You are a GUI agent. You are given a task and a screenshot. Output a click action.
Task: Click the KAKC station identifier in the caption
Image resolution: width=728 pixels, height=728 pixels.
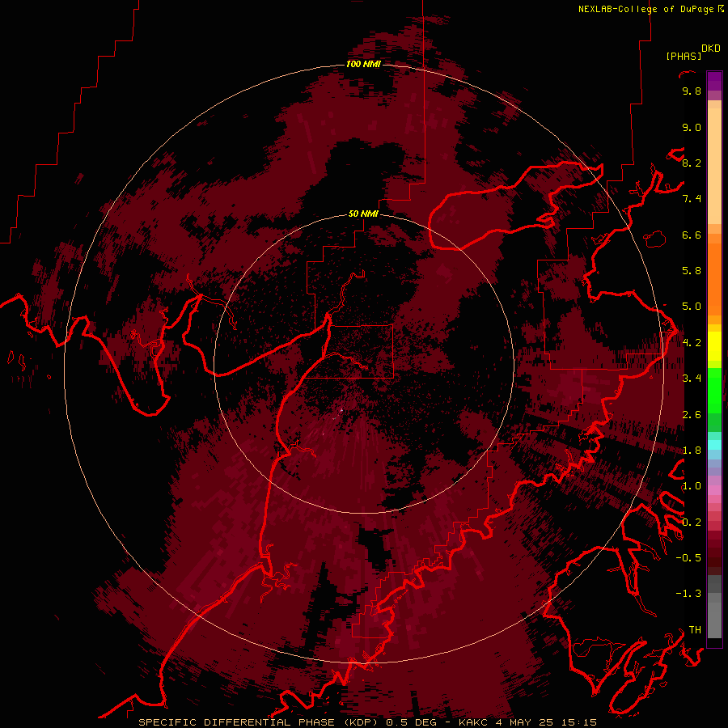(472, 722)
